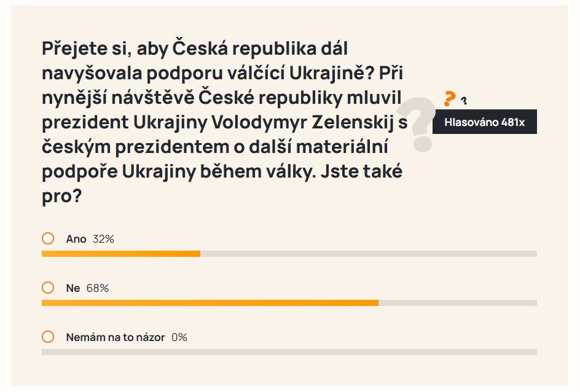The image size is (580, 392).
Task: Click the large gray question mark icon
Action: pyautogui.click(x=417, y=125)
